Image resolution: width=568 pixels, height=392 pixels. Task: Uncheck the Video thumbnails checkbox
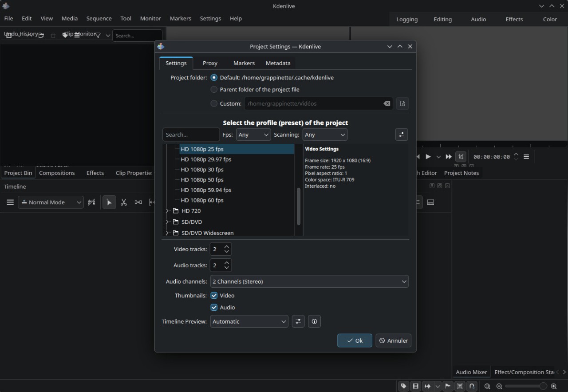(x=214, y=296)
